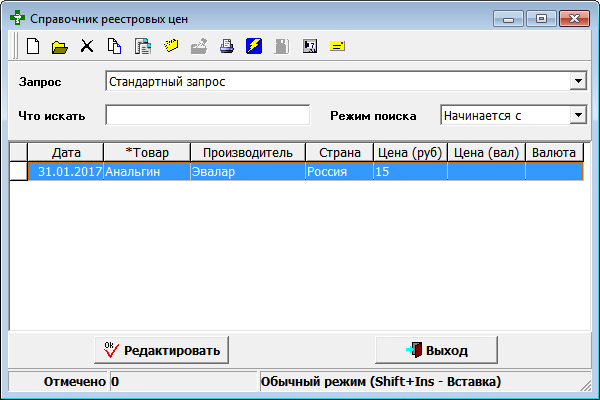Click the Что искать search input field
The width and height of the screenshot is (600, 400).
click(x=207, y=115)
